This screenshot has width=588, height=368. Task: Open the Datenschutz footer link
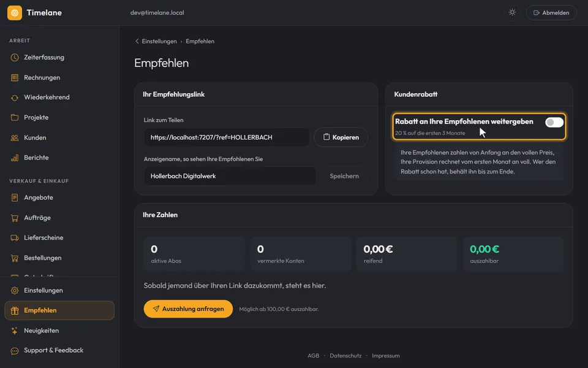pos(345,356)
